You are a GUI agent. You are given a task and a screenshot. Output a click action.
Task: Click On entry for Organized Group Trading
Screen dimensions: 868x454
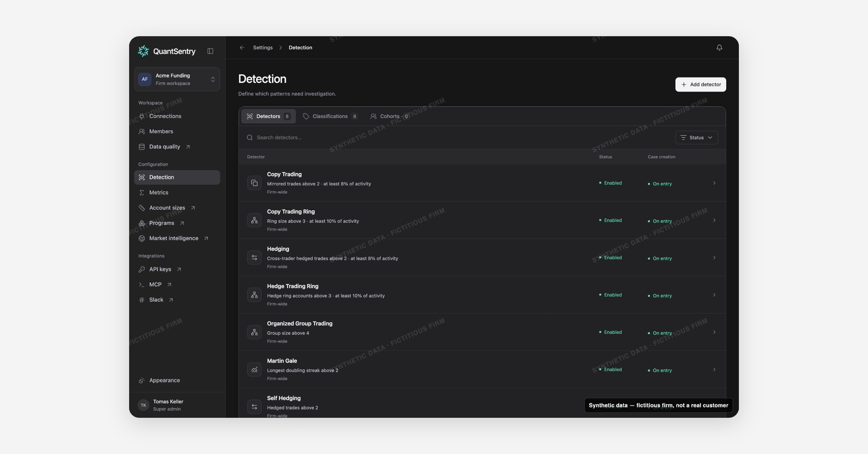point(660,333)
